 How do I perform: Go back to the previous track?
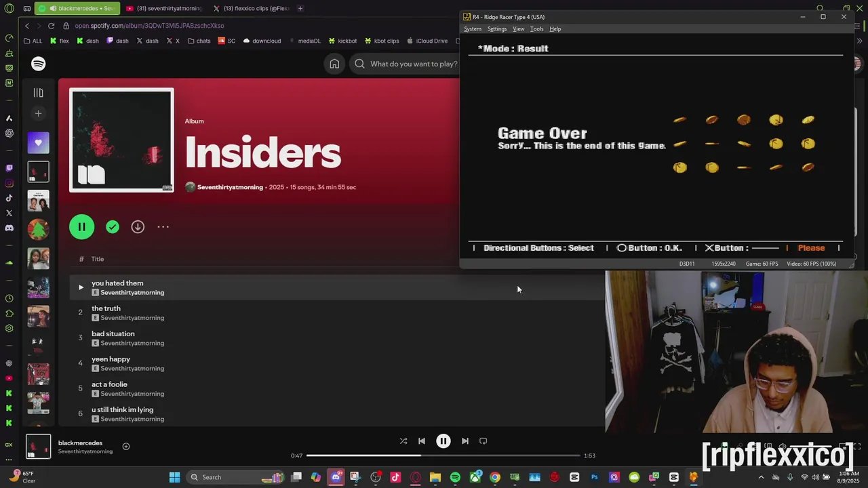coord(422,441)
